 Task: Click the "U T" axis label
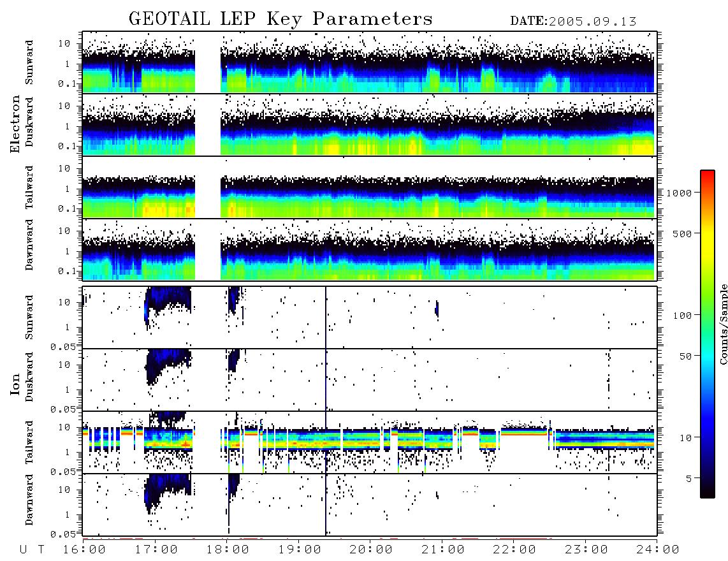(x=33, y=550)
